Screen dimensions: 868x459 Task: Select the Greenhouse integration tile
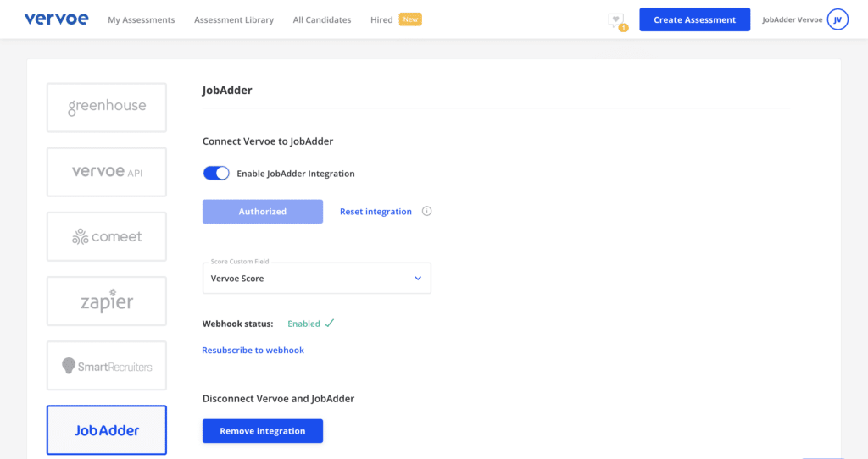point(107,108)
